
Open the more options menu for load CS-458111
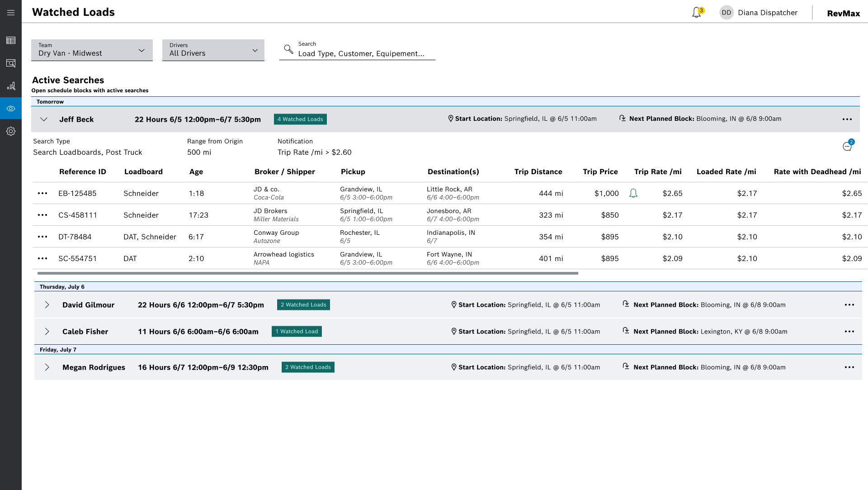tap(42, 215)
